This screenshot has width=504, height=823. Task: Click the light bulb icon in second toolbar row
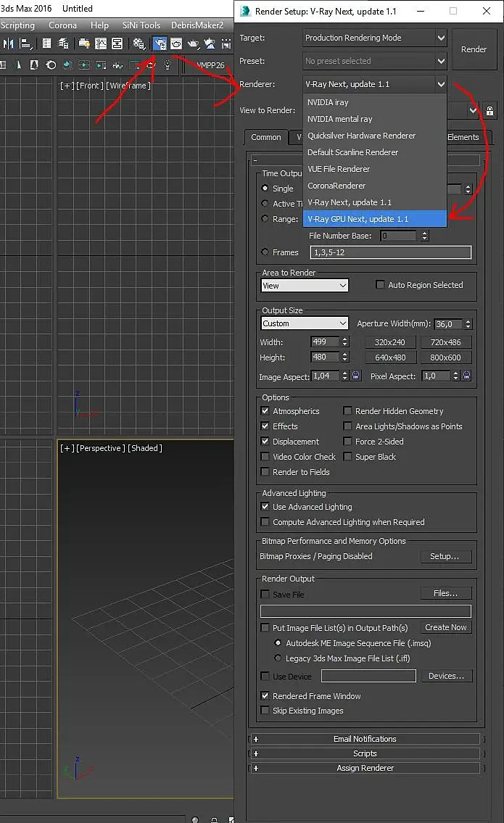tap(168, 65)
